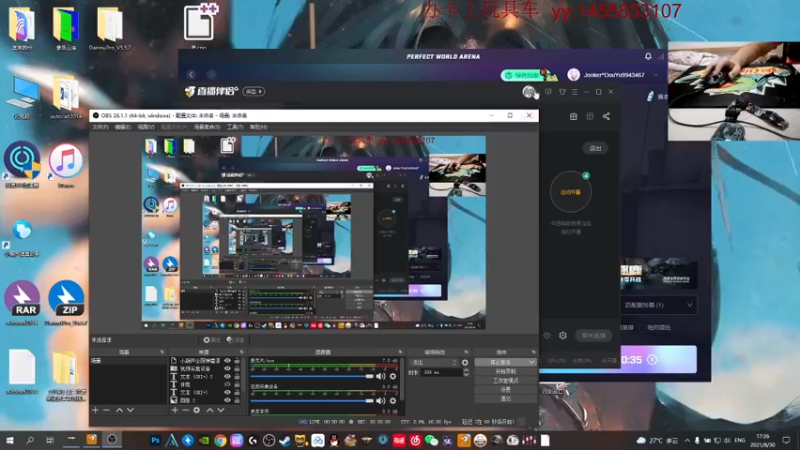Move selected source down in Sources dock

221,410
